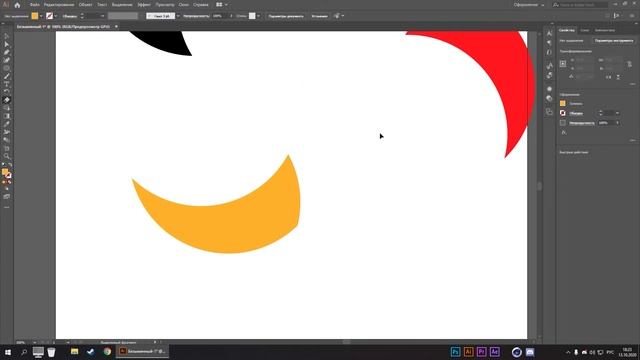Click the flip horizontal icon in Transform
Image resolution: width=640 pixels, height=360 pixels.
(609, 77)
